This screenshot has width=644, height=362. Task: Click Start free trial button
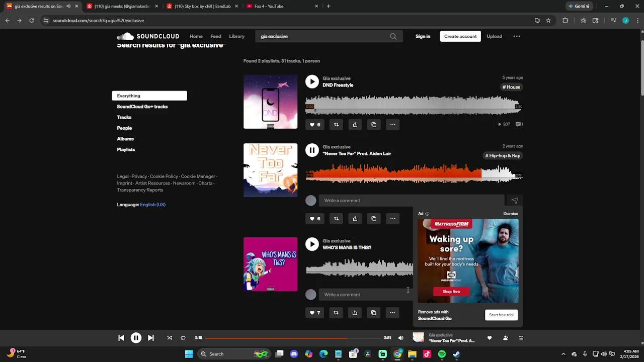pyautogui.click(x=501, y=315)
